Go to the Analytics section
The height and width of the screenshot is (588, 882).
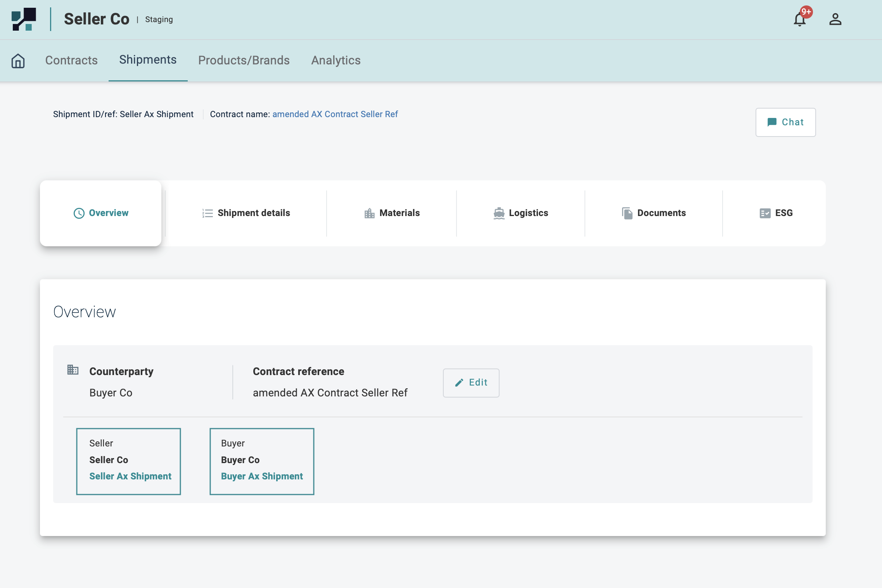pyautogui.click(x=336, y=61)
